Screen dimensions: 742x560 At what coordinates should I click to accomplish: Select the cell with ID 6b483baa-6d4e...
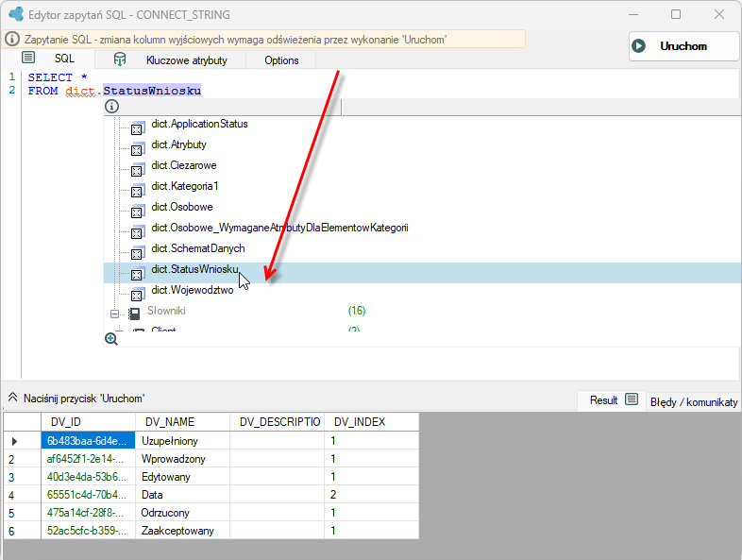pos(88,440)
